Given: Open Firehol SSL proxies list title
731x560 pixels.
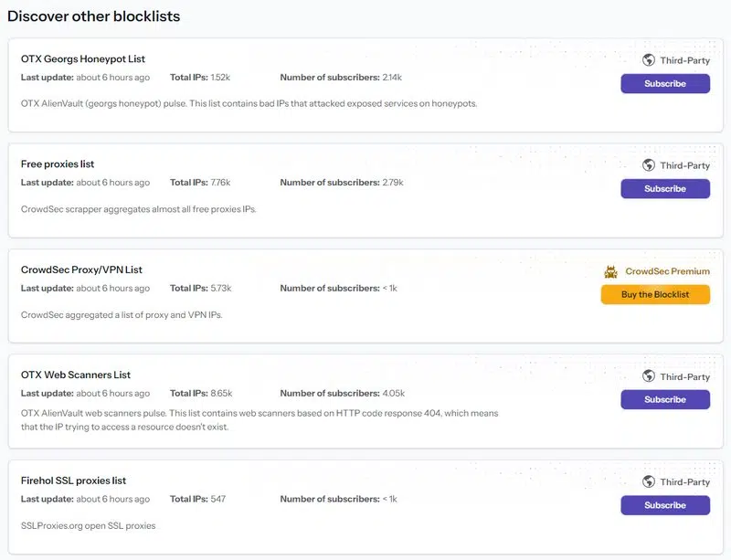Looking at the screenshot, I should (x=73, y=481).
